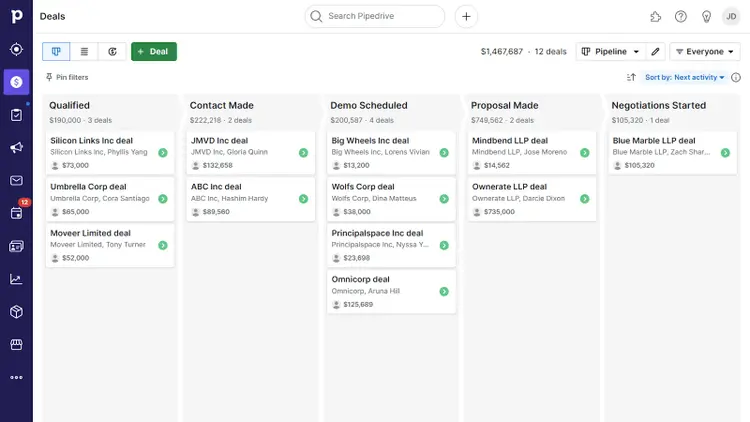
Task: Open Omnicorp deal card
Action: click(x=391, y=291)
